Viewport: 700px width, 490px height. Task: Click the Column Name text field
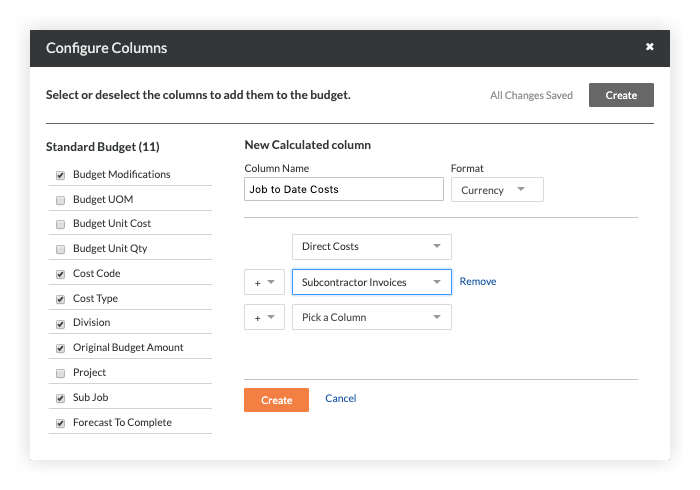tap(343, 189)
